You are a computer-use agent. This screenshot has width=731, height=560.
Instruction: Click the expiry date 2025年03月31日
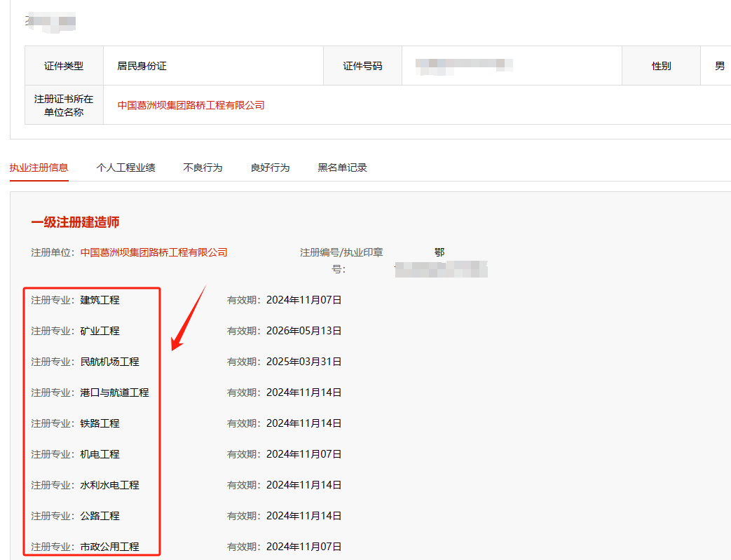(x=303, y=362)
